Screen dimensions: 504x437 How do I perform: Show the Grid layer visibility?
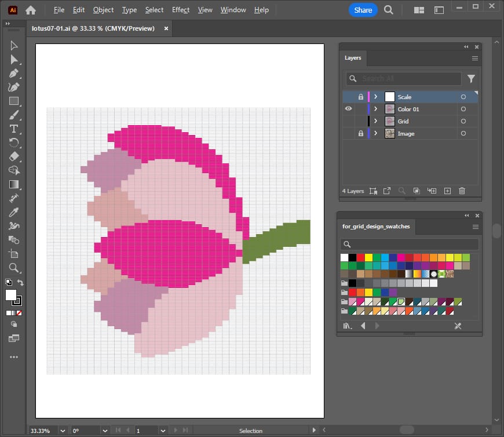tap(348, 121)
